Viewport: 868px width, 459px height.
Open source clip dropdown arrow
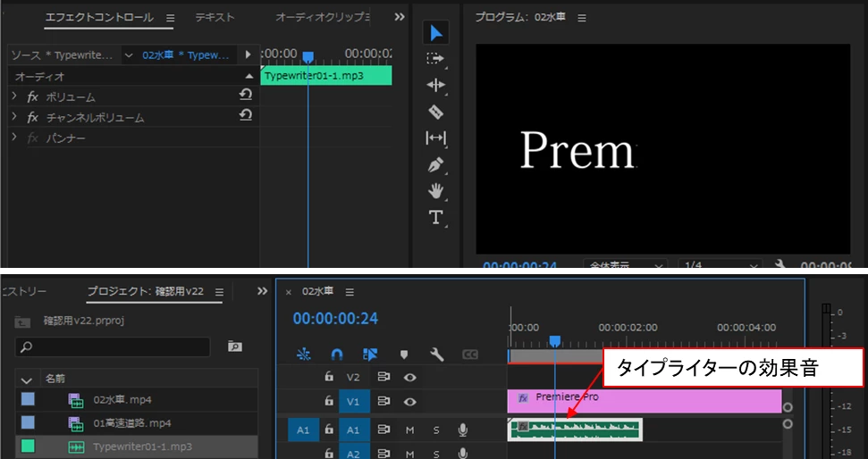point(129,55)
